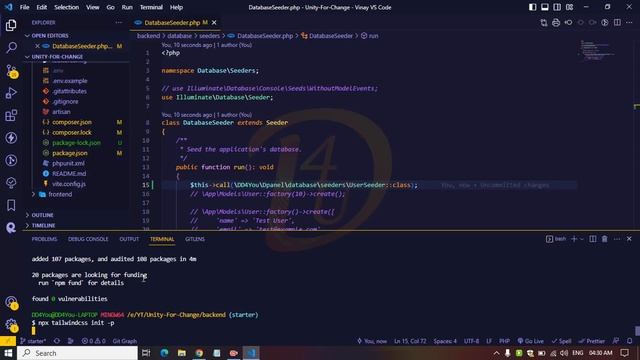Open vite.config.js in explorer
The height and width of the screenshot is (360, 640).
click(x=69, y=184)
